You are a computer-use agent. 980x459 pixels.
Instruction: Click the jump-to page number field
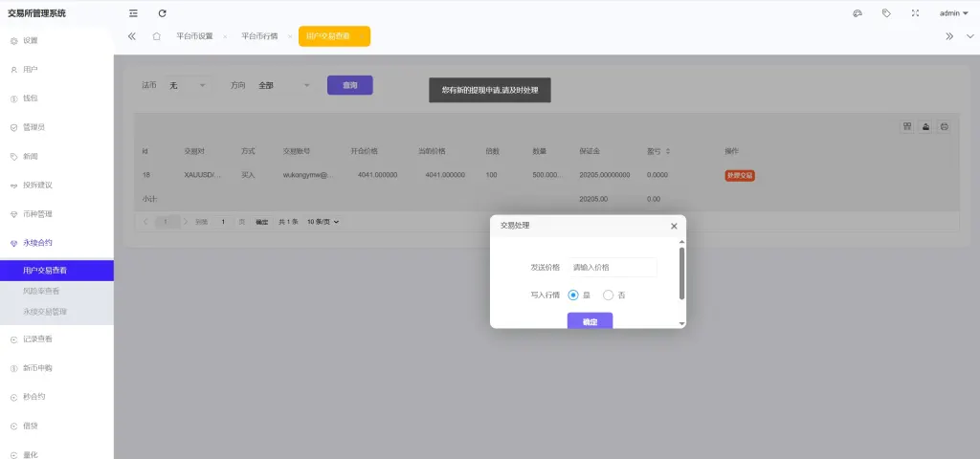223,222
